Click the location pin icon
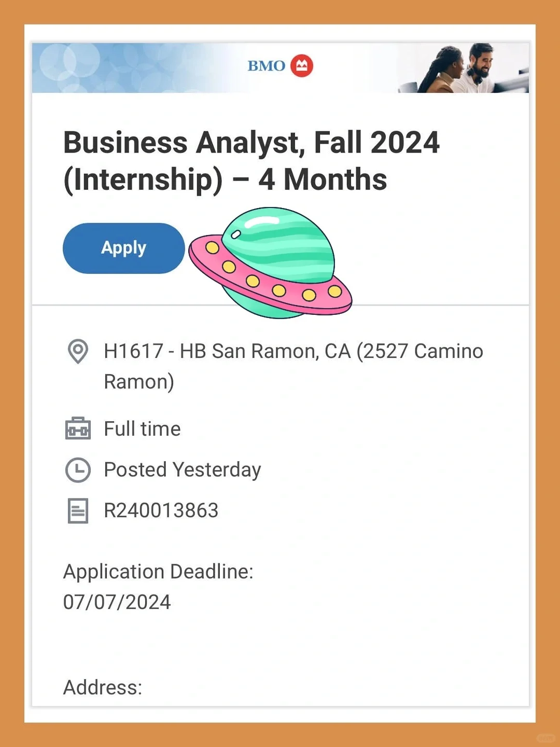 (x=78, y=351)
